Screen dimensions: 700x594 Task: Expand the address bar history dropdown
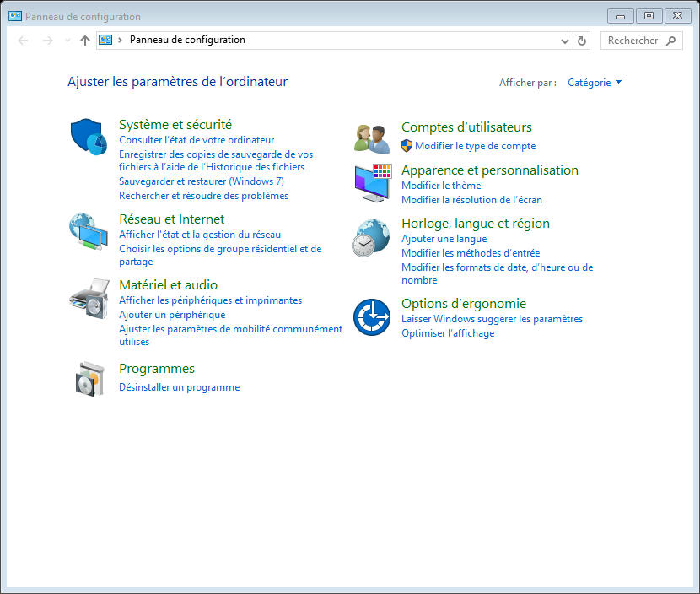[565, 41]
